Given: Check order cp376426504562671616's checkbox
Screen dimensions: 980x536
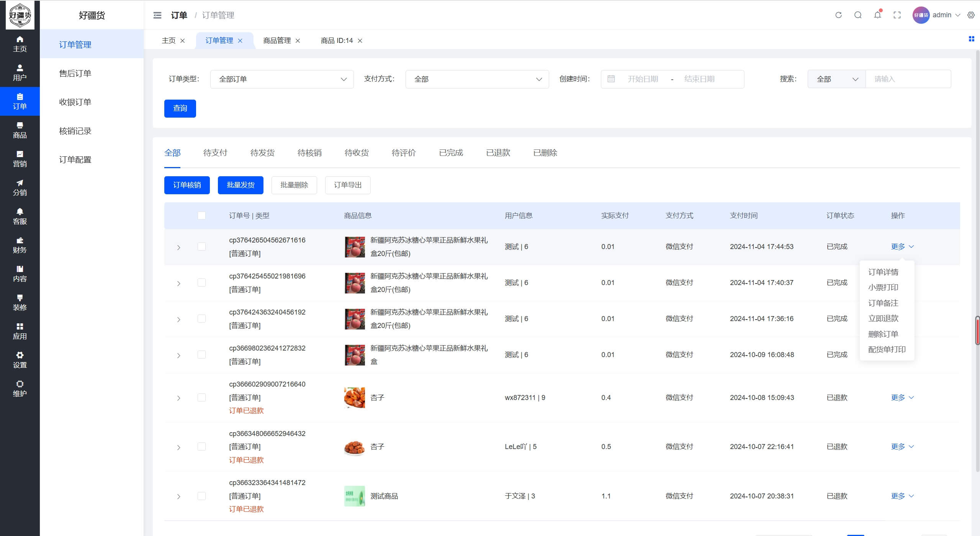Looking at the screenshot, I should click(x=202, y=247).
